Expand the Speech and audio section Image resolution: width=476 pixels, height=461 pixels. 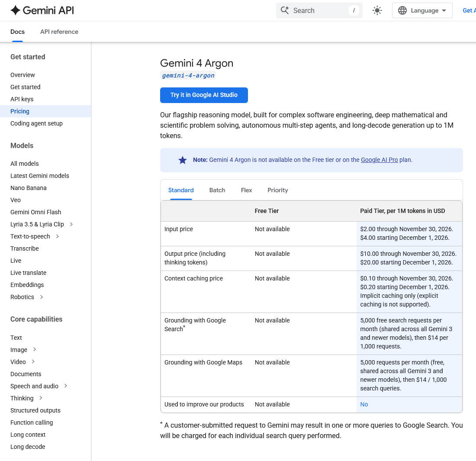pos(66,386)
